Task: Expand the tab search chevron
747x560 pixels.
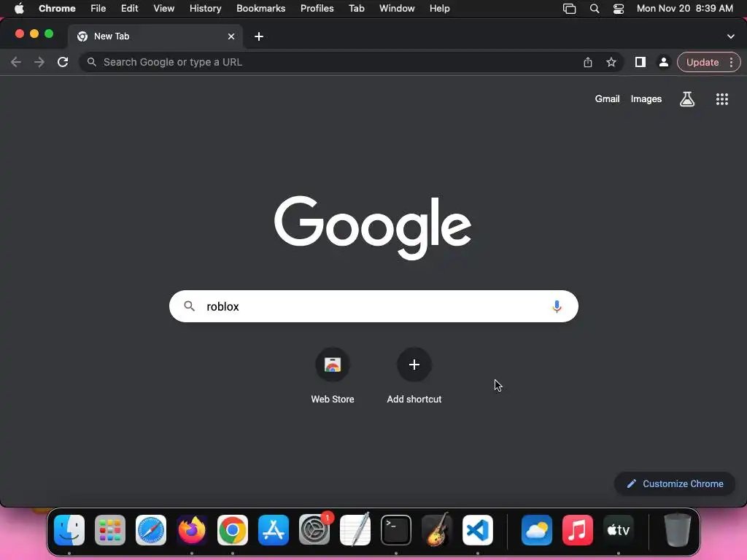Action: pos(731,36)
